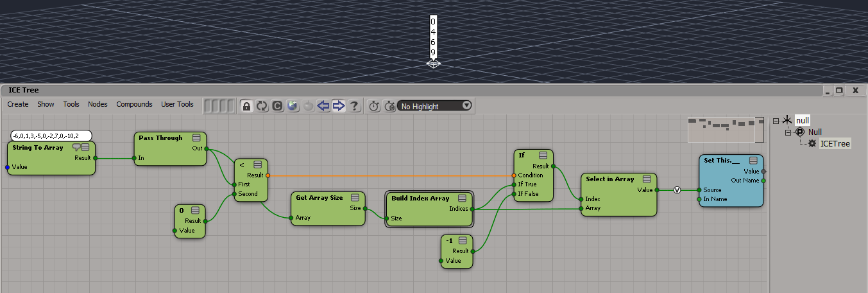This screenshot has height=293, width=868.
Task: Open the Create menu
Action: pyautogui.click(x=18, y=104)
